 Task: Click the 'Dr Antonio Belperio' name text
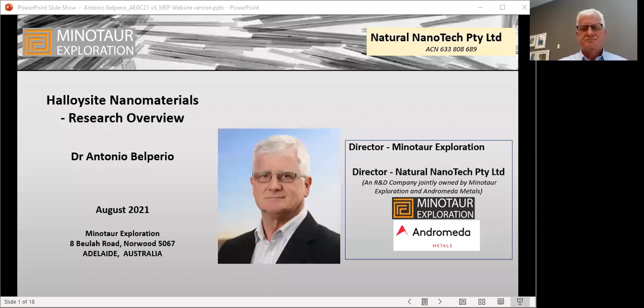click(122, 156)
